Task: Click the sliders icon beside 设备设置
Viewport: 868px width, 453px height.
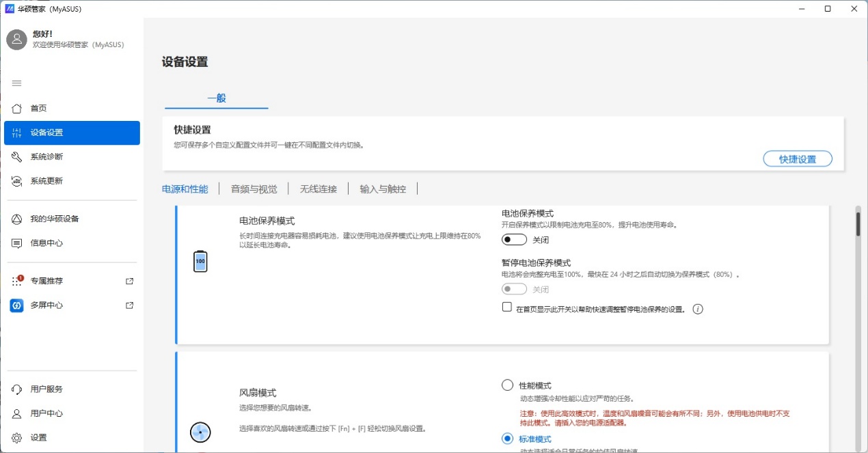Action: click(17, 133)
